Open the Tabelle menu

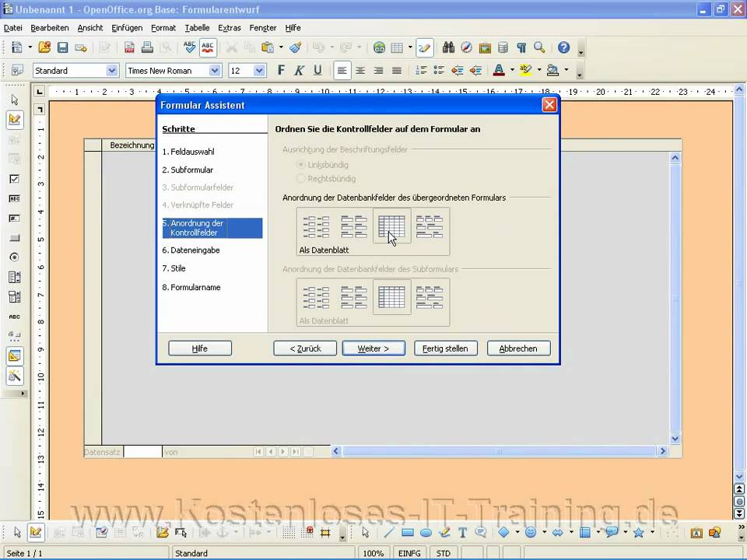(x=197, y=28)
